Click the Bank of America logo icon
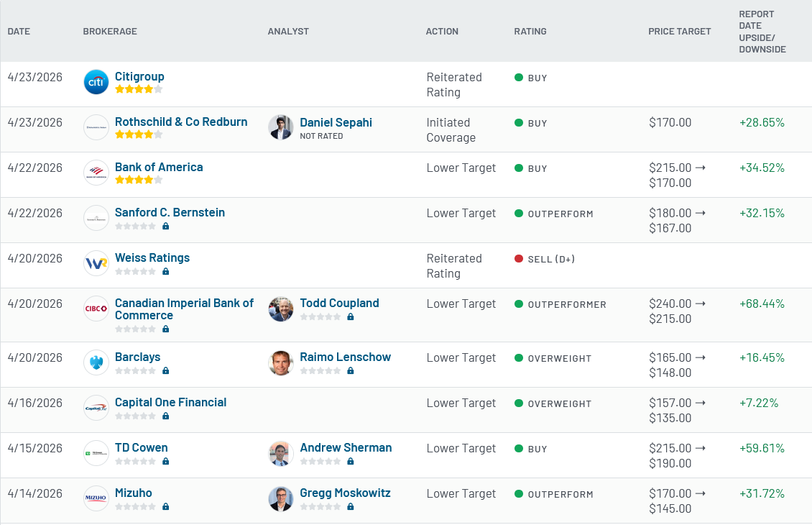Image resolution: width=812 pixels, height=525 pixels. [x=96, y=173]
